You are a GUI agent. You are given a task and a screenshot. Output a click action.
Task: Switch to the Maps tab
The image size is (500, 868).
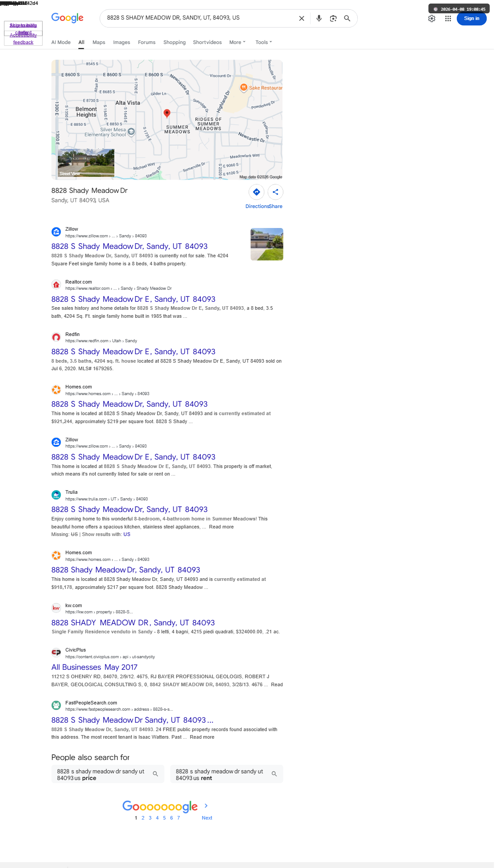99,42
